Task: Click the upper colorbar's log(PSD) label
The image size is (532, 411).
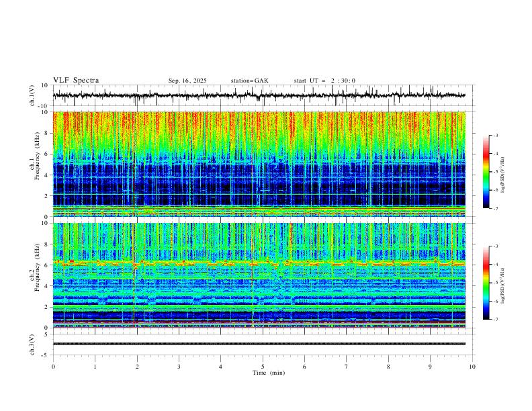Action: (502, 175)
